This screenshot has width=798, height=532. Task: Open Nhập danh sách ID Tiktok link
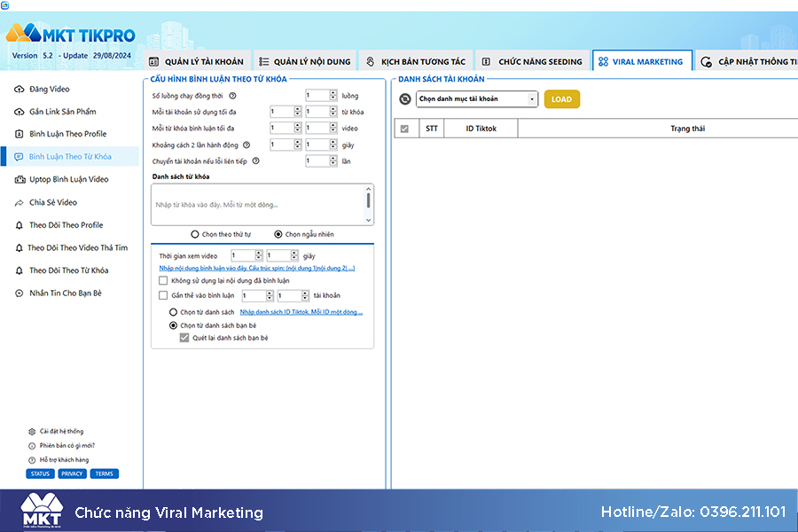pyautogui.click(x=301, y=312)
